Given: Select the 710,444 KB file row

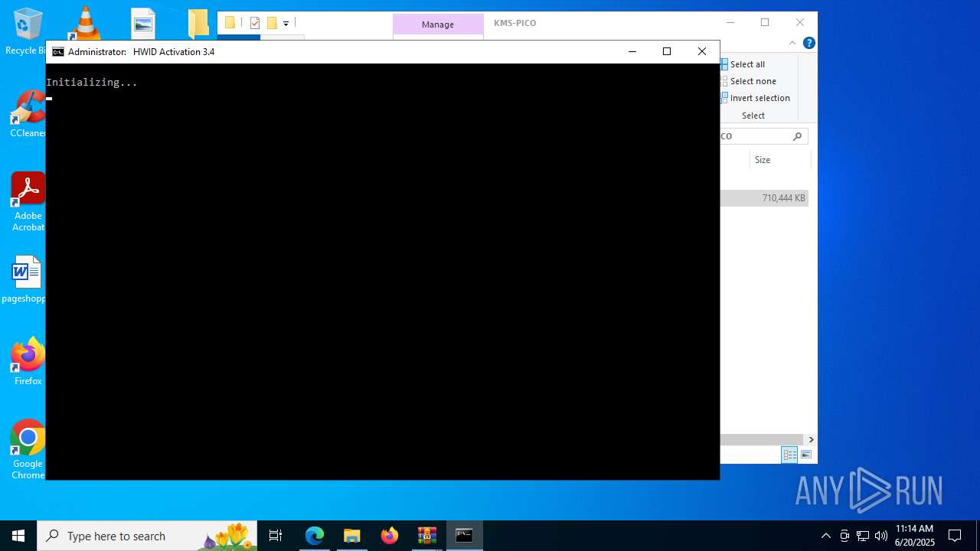Looking at the screenshot, I should (x=764, y=198).
